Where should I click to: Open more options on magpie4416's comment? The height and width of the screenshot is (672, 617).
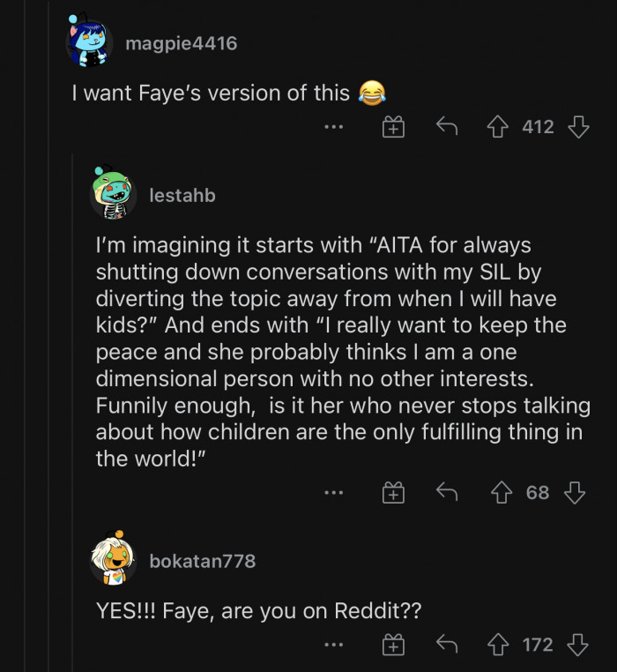[x=333, y=127]
